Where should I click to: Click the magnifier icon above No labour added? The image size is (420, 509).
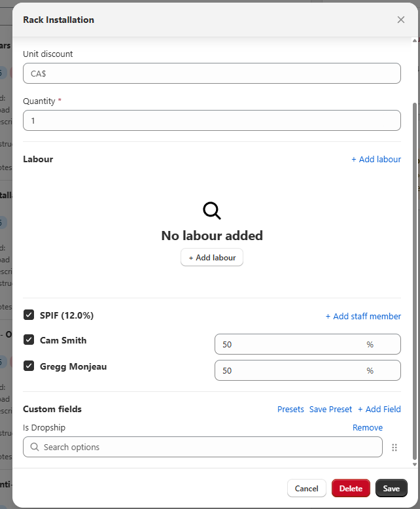tap(212, 210)
